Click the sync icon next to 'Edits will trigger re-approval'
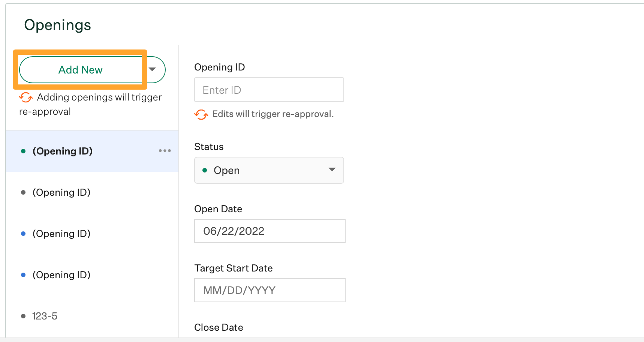644x342 pixels. tap(201, 114)
